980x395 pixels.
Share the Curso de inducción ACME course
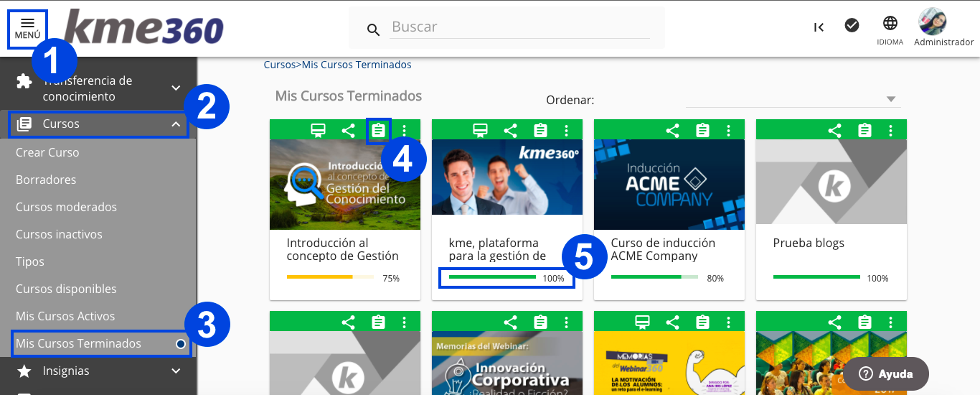(672, 130)
